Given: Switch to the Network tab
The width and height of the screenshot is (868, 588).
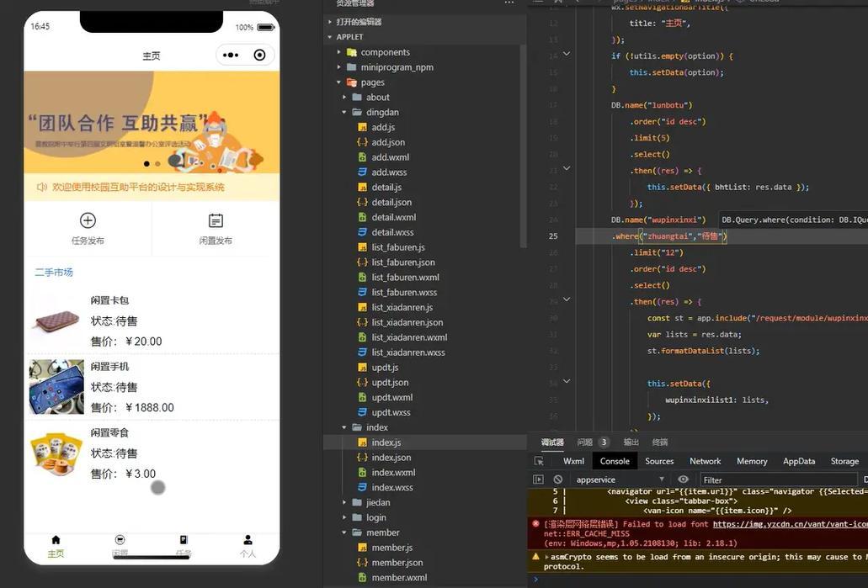Looking at the screenshot, I should (x=705, y=461).
